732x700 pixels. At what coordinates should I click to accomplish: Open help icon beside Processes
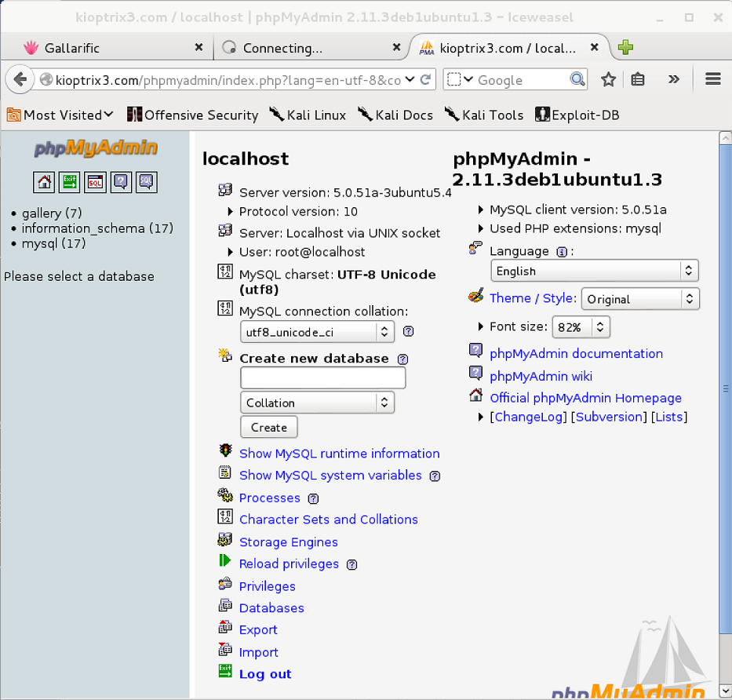click(313, 499)
